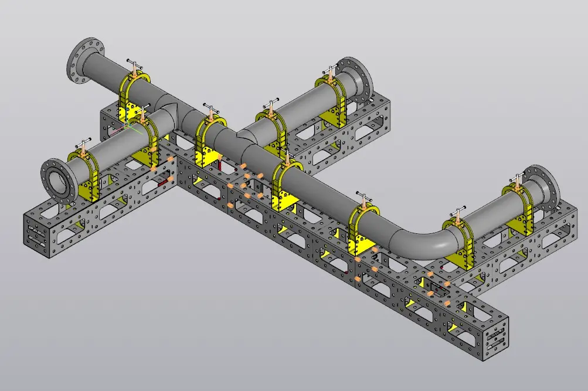The image size is (588, 391).
Task: Click T-handle screw beside upper-right flange
Action: click(x=331, y=72)
